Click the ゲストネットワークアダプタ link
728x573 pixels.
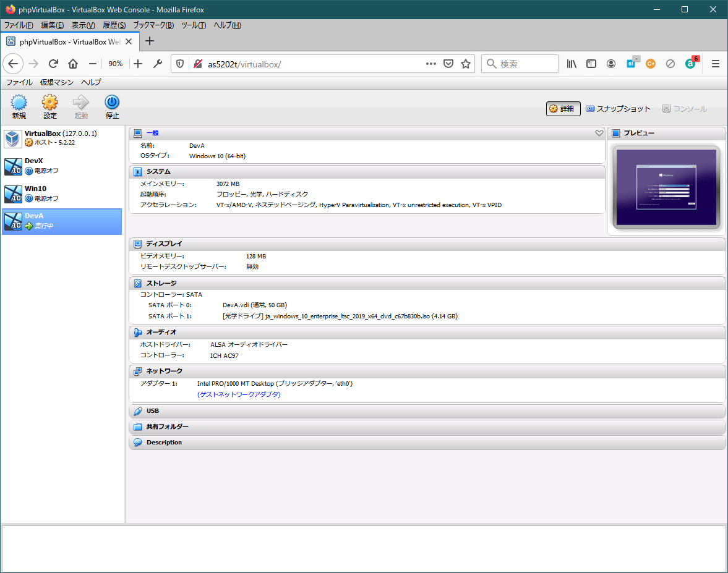pos(239,394)
